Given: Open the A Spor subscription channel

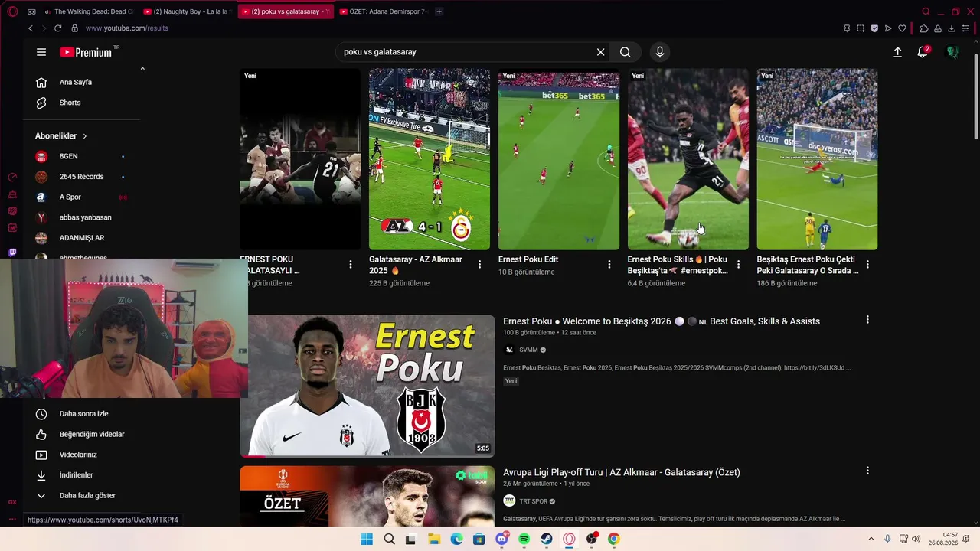Looking at the screenshot, I should 81,197.
